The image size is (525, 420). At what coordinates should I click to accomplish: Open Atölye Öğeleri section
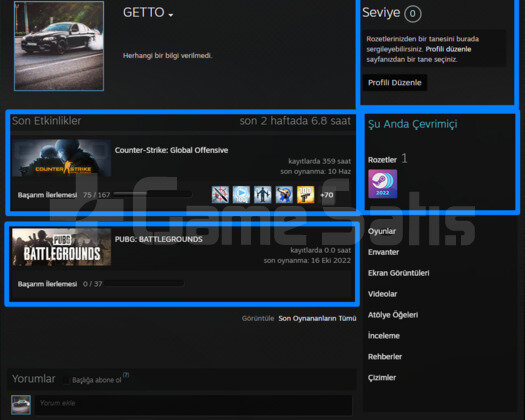[393, 315]
